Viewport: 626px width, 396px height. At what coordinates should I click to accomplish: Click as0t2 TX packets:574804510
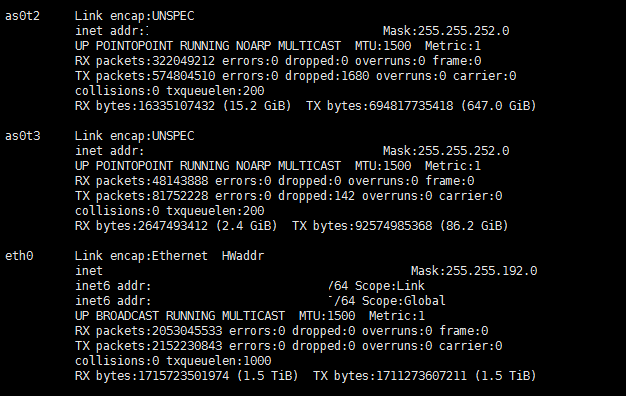[x=145, y=76]
